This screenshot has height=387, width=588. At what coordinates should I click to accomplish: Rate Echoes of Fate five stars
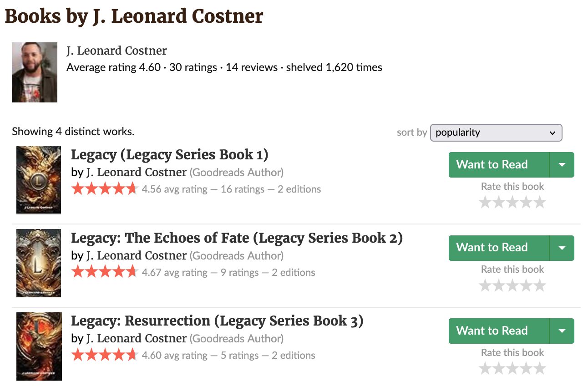pyautogui.click(x=539, y=285)
